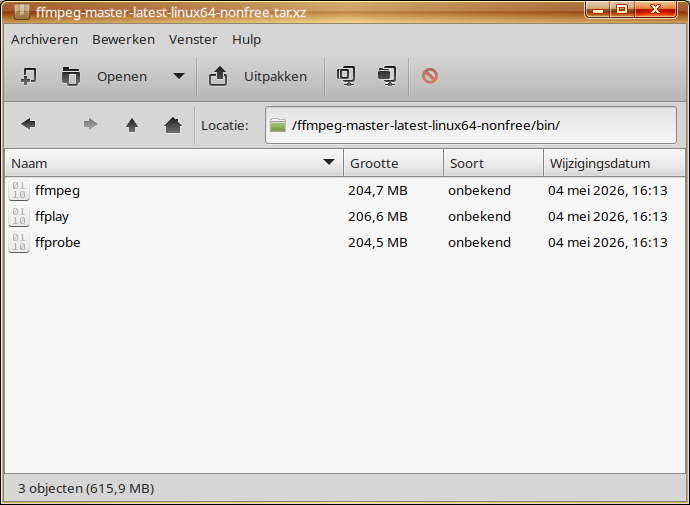
Task: Open the Venster menu
Action: pyautogui.click(x=193, y=40)
